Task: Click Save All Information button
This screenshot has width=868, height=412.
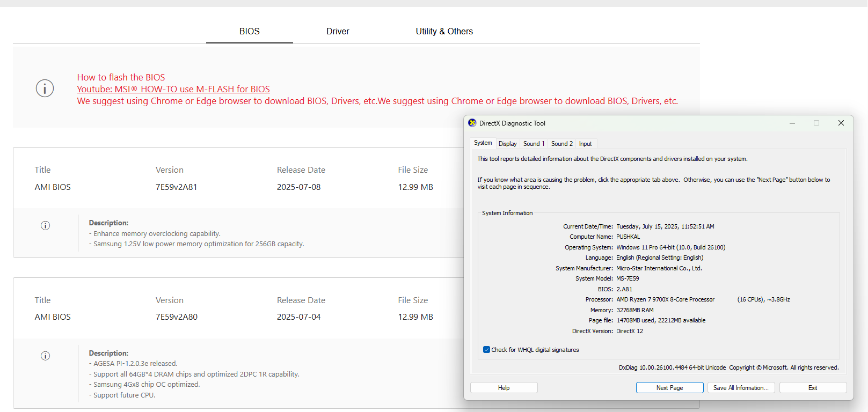Action: coord(740,388)
